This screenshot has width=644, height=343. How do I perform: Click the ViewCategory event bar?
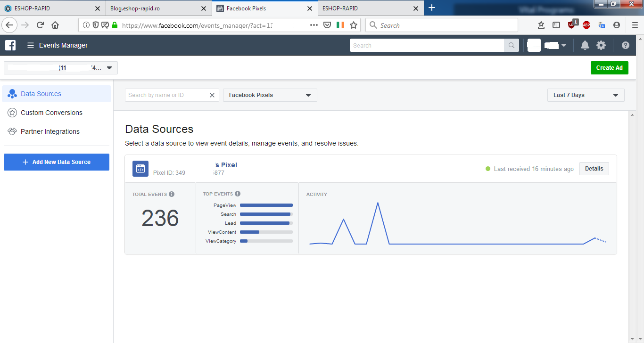pos(266,241)
